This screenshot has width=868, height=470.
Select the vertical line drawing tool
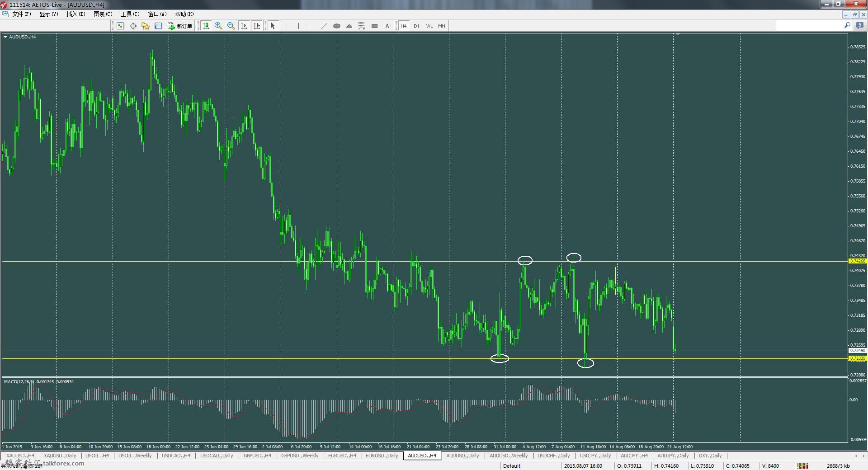click(298, 26)
